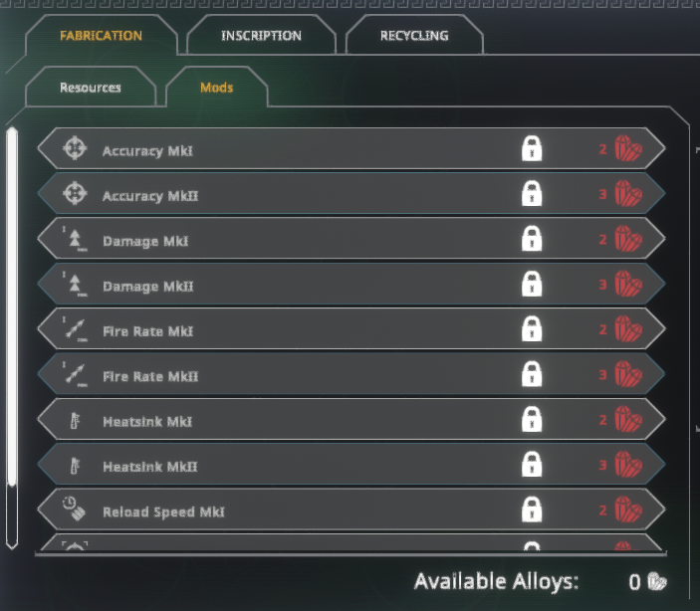Click the lock icon on Accuracy MkII
Screen dimensions: 700x611
(x=532, y=193)
